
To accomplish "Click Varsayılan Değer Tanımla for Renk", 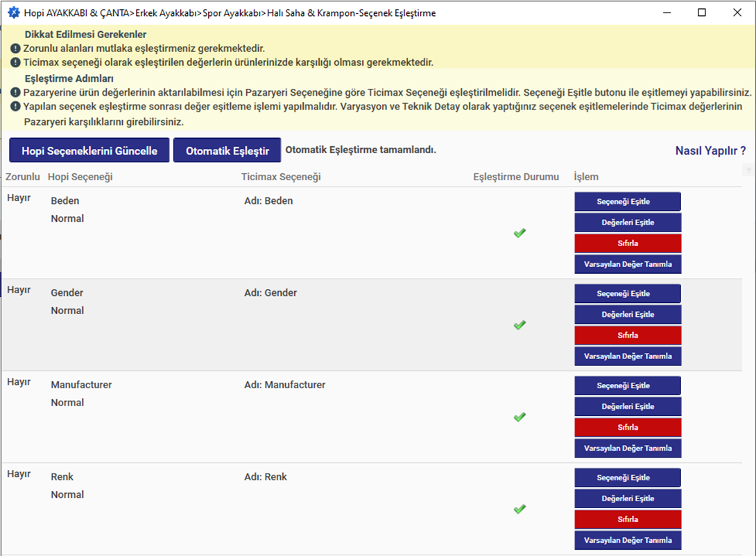I will tap(627, 540).
